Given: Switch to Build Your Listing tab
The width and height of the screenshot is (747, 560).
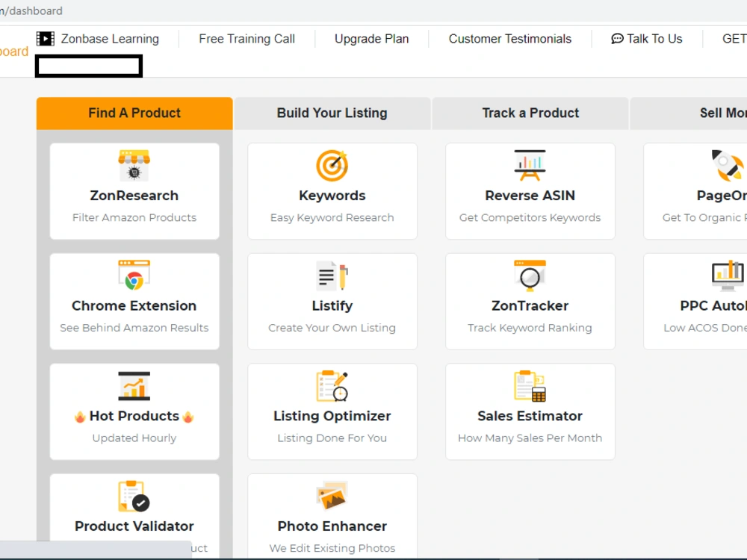Looking at the screenshot, I should point(332,113).
